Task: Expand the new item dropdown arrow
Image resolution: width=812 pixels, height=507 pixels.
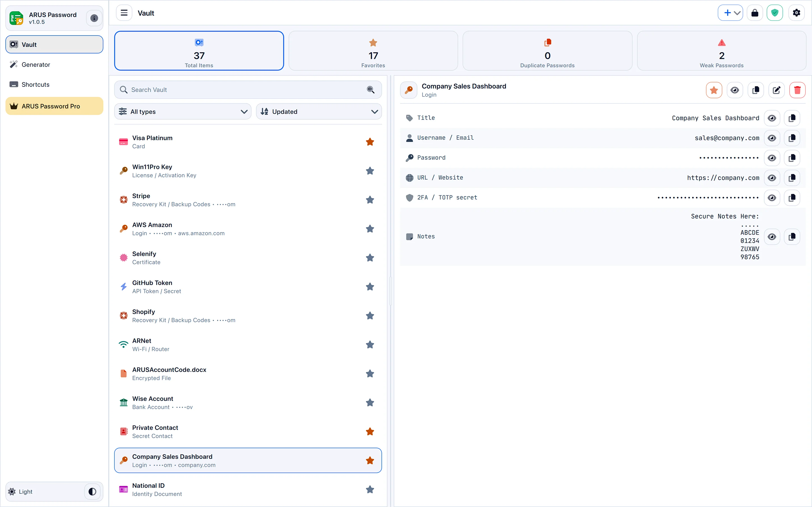Action: click(x=737, y=13)
